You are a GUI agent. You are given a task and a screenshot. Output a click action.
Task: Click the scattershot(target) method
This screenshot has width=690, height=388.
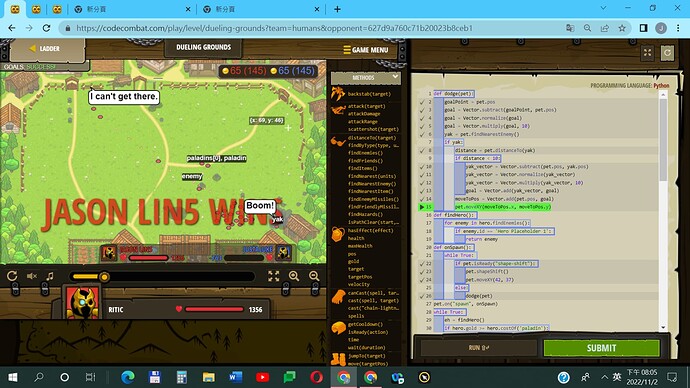point(373,129)
